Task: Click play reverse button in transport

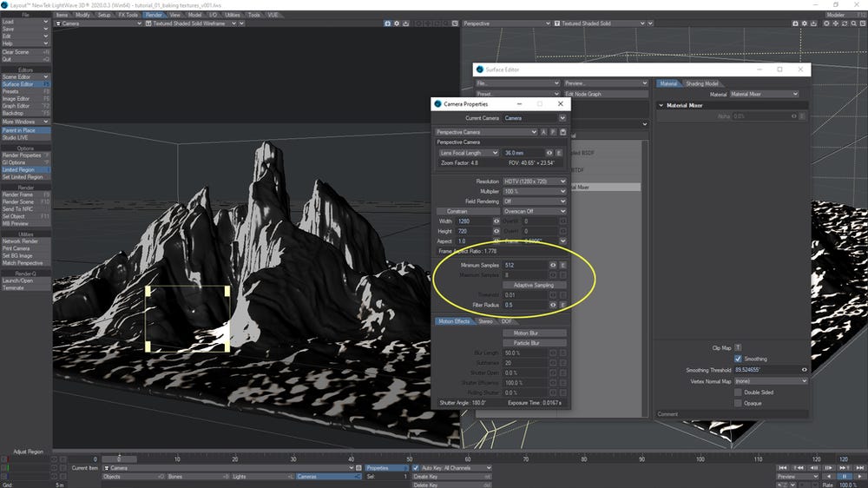Action: pyautogui.click(x=829, y=477)
